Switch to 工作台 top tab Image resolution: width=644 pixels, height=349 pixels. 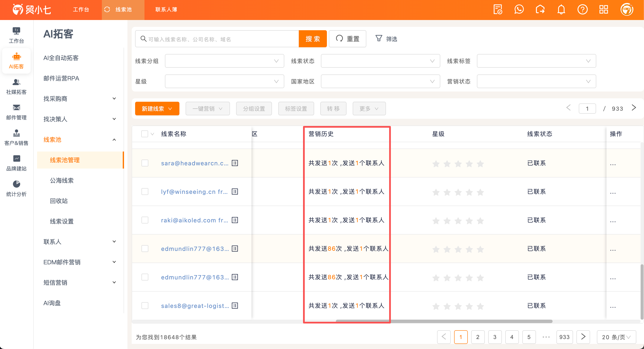(81, 10)
